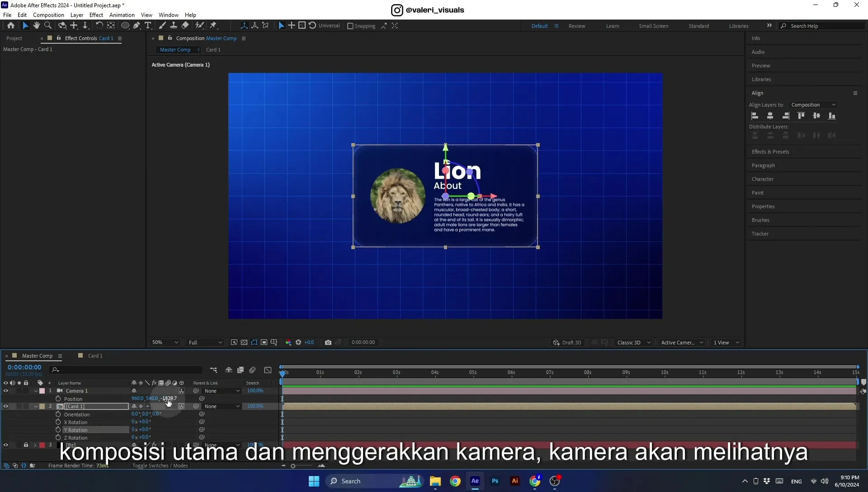Open Align Layers to Composition dropdown
The image size is (868, 492).
[x=813, y=105]
